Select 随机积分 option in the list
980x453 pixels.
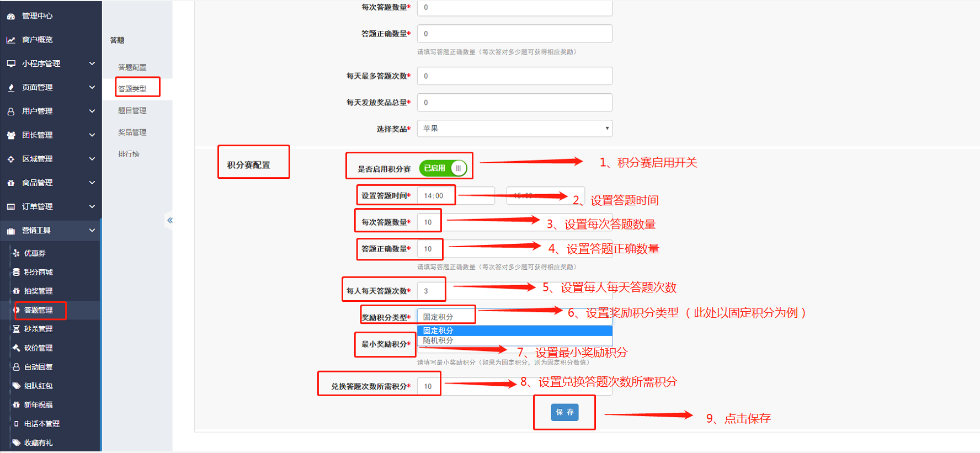coord(515,340)
